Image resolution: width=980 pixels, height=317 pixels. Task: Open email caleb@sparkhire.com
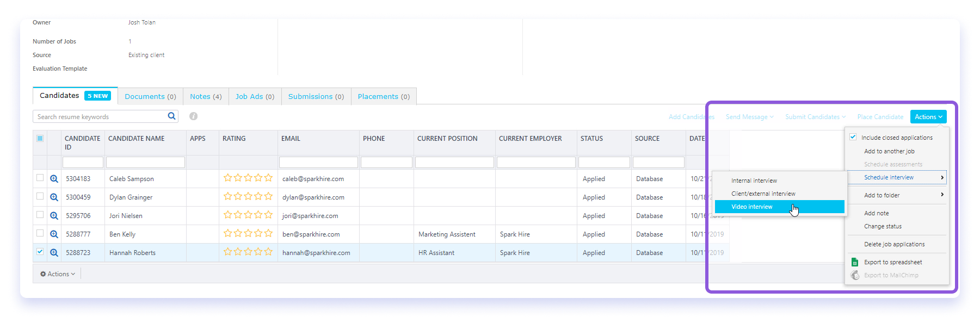pos(313,179)
